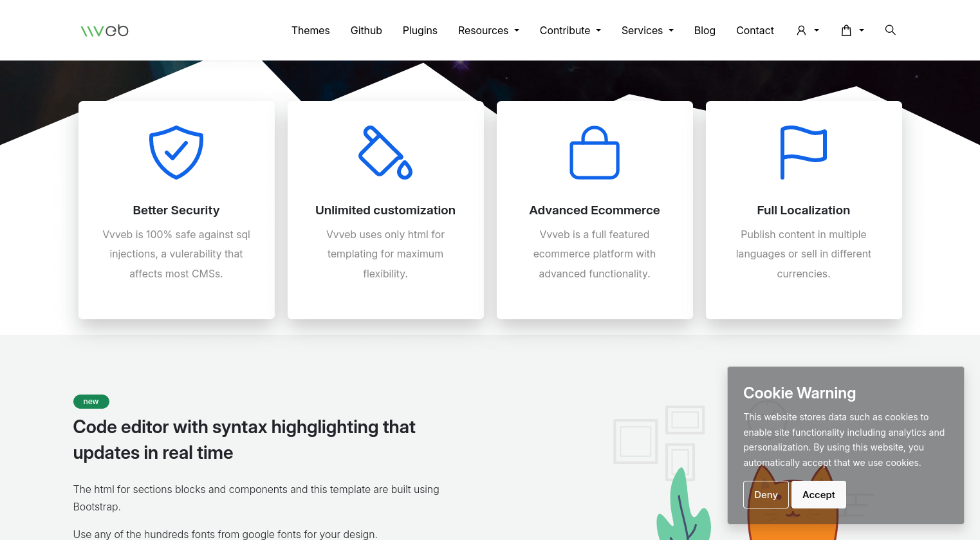Click paragraph starting 'The html for sections blocks'
Image resolution: width=980 pixels, height=540 pixels.
(256, 498)
